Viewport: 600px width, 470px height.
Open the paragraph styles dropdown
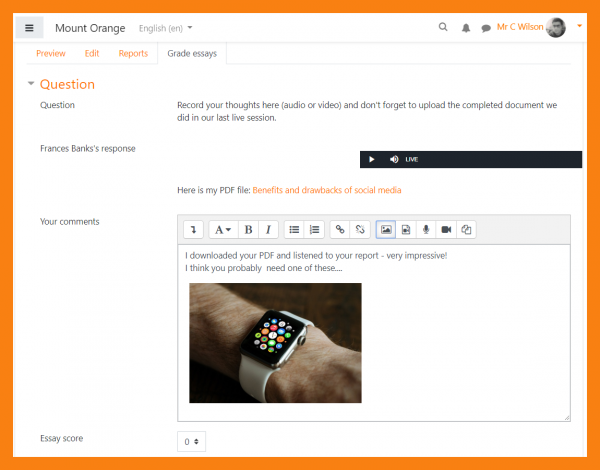(x=222, y=229)
